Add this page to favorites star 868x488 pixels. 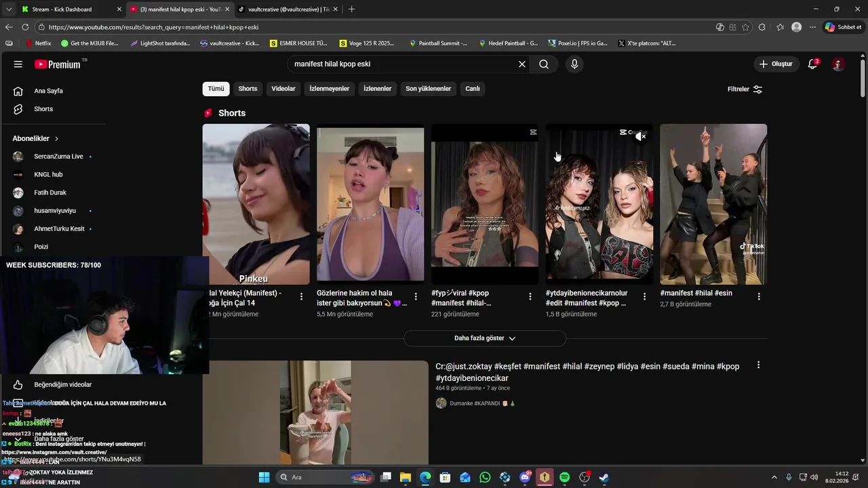(x=746, y=27)
